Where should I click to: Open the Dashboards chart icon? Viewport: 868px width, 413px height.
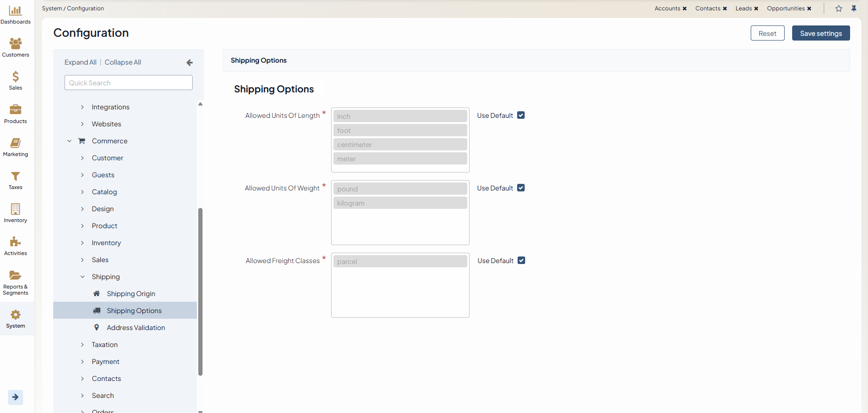tap(16, 10)
